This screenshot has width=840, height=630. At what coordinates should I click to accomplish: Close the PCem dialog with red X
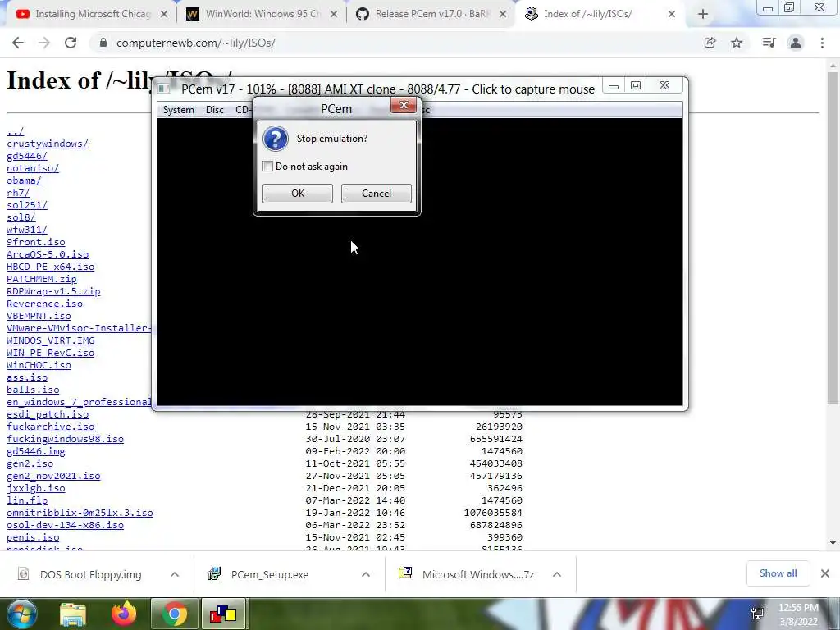tap(404, 105)
